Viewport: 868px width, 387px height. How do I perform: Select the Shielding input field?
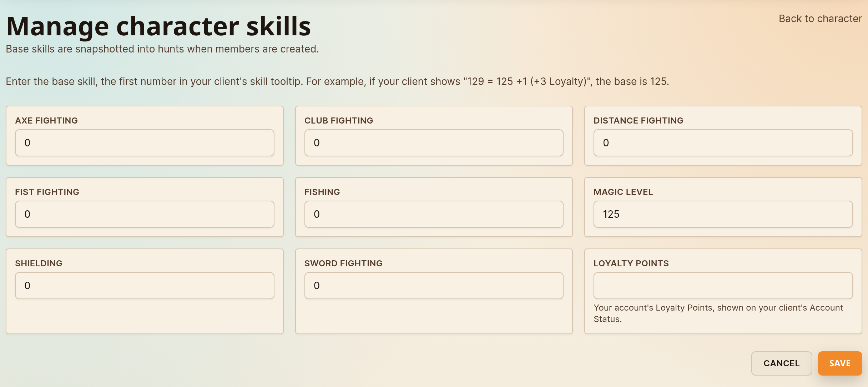pyautogui.click(x=145, y=286)
